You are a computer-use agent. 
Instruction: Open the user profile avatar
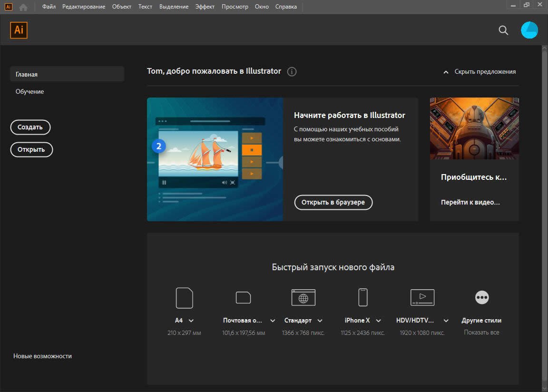[529, 30]
